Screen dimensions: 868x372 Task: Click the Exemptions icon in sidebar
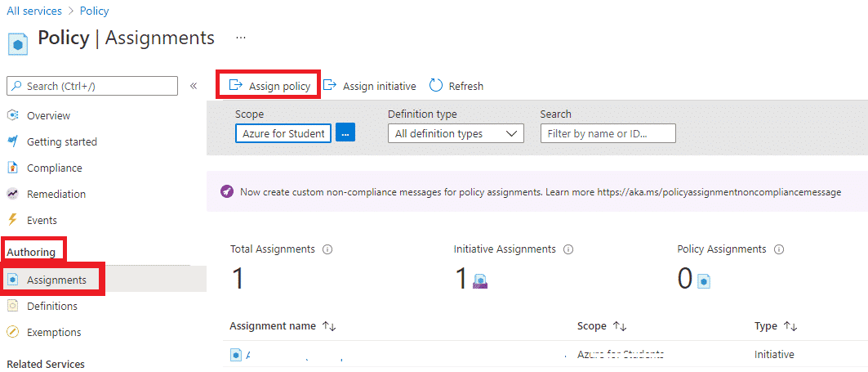13,332
